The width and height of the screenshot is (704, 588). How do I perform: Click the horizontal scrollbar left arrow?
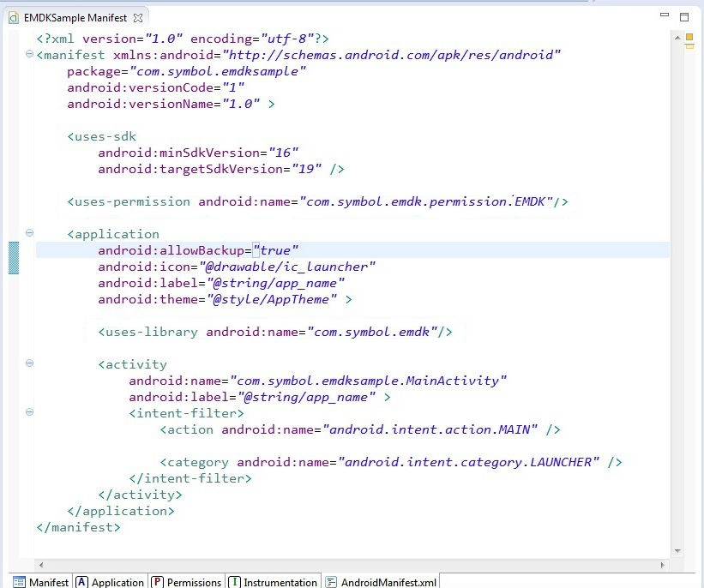point(40,565)
